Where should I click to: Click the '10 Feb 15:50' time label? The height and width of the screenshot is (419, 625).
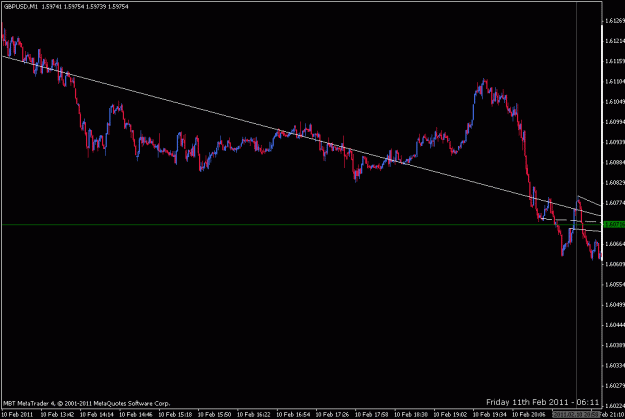point(214,415)
